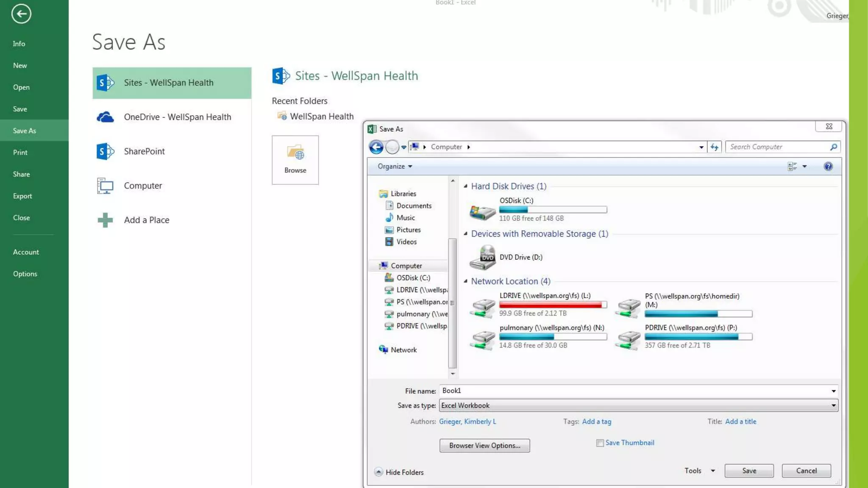
Task: Open the help question mark icon
Action: [x=828, y=166]
